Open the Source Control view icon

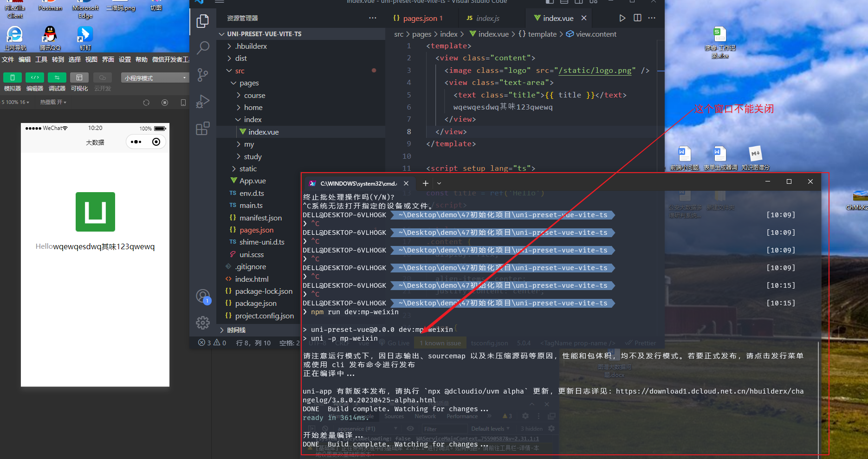203,75
